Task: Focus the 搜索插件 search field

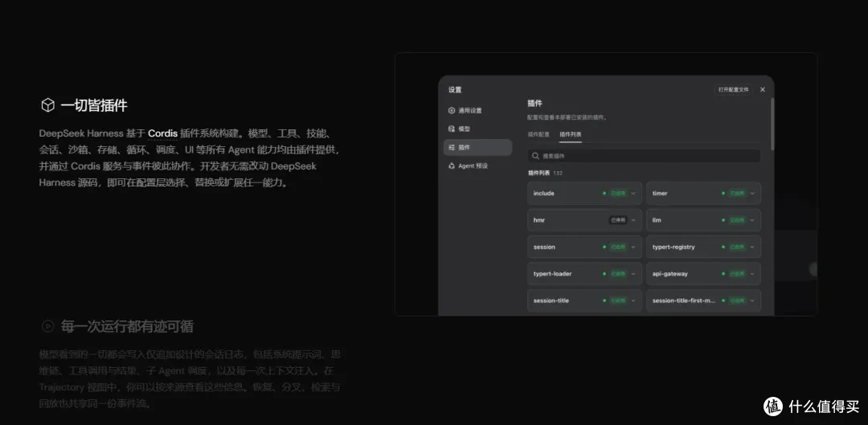Action: coord(644,156)
